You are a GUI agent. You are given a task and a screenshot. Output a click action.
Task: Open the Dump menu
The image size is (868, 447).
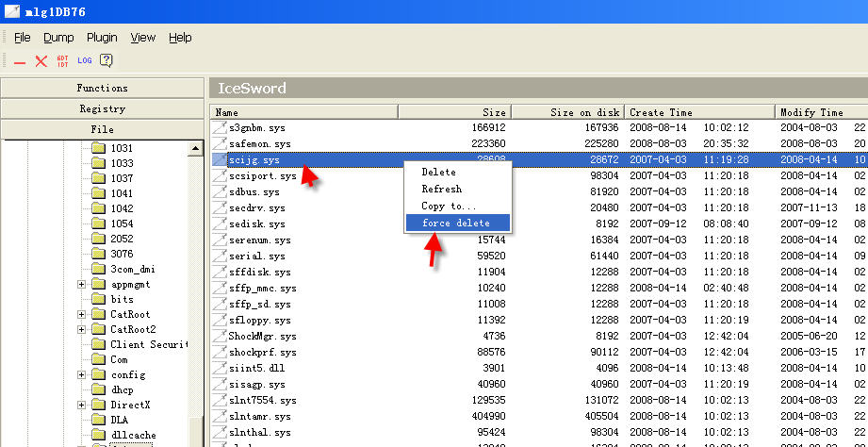click(58, 38)
